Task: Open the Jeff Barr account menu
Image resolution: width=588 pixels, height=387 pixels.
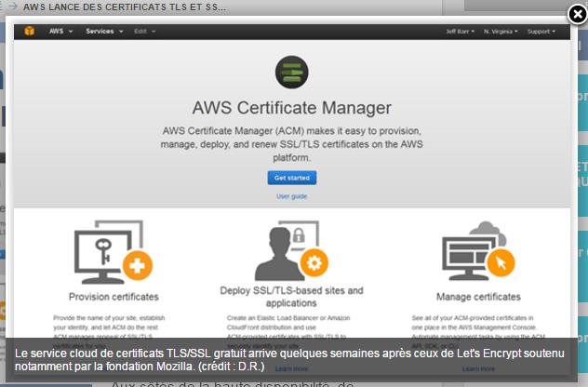Action: coord(461,32)
